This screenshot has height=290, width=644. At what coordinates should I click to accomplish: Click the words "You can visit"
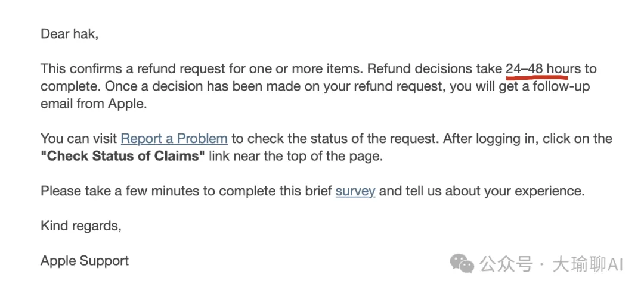tap(78, 139)
